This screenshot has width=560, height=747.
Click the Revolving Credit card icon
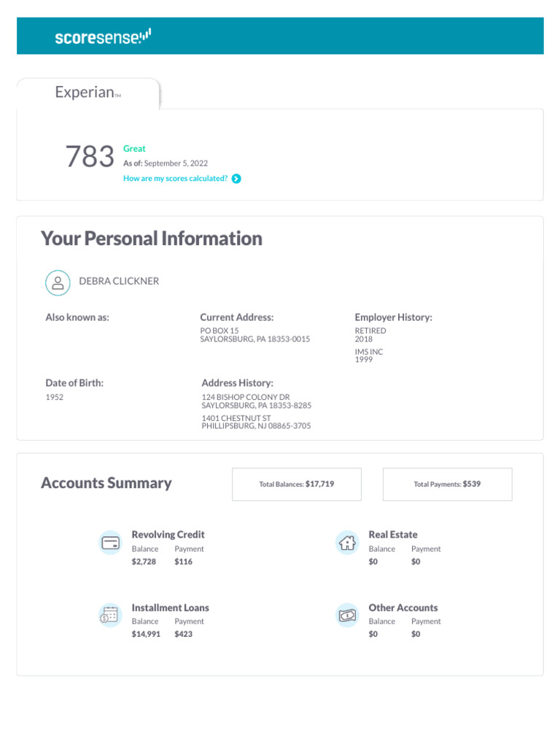(111, 543)
